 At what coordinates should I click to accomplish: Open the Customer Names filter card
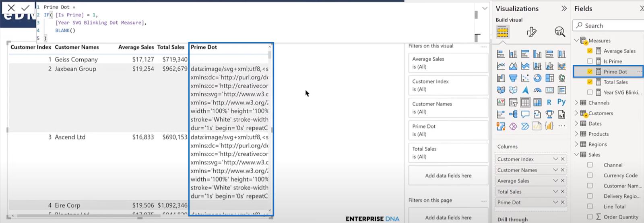coord(448,108)
